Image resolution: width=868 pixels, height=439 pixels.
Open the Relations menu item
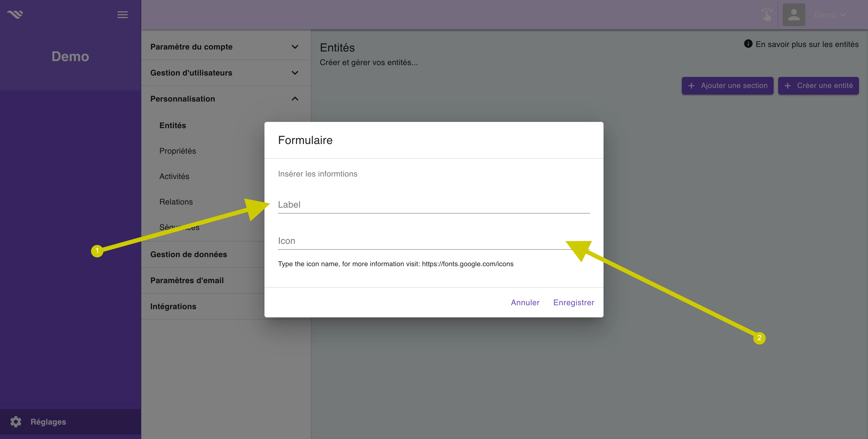(176, 202)
